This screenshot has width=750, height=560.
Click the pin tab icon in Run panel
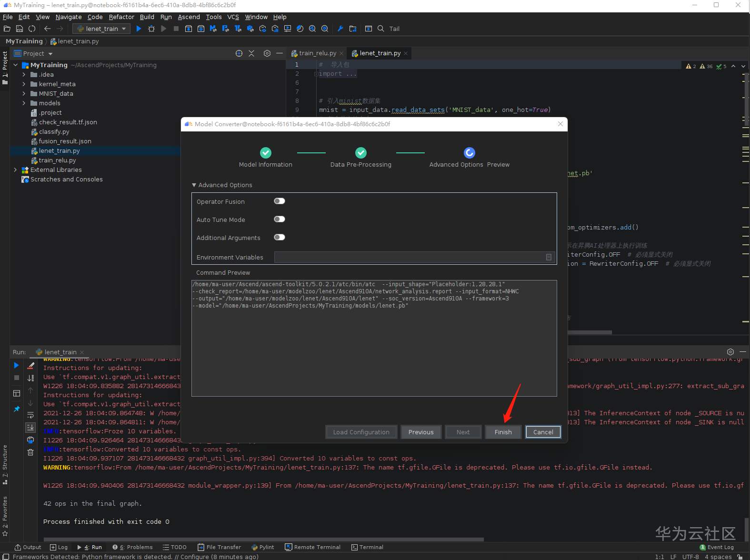click(x=17, y=409)
